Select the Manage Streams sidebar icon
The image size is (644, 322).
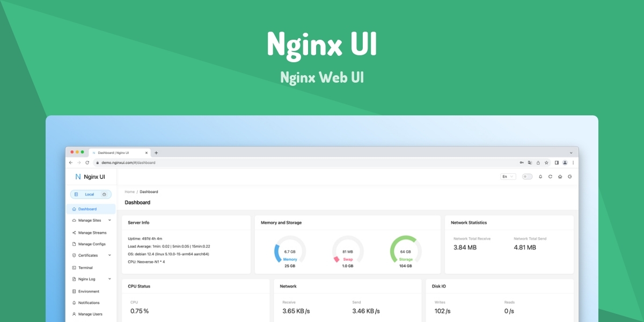[74, 232]
